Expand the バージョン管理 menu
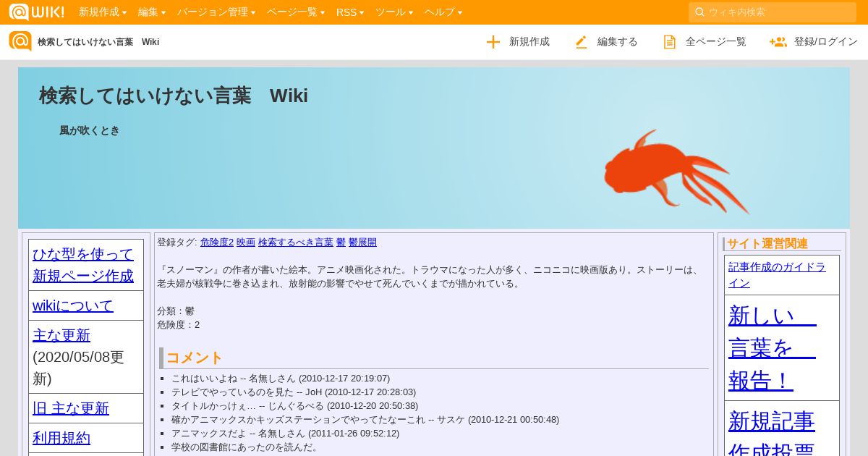 pyautogui.click(x=216, y=12)
